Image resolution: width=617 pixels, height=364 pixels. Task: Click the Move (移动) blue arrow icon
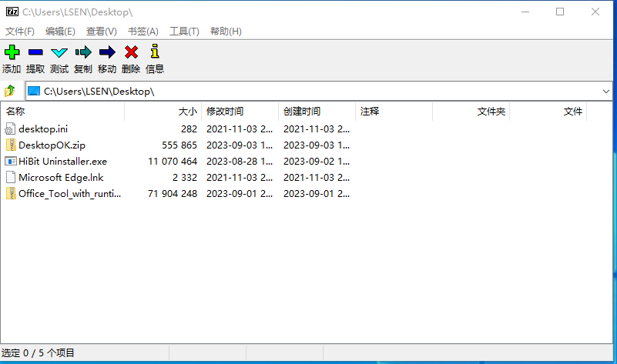click(x=107, y=52)
